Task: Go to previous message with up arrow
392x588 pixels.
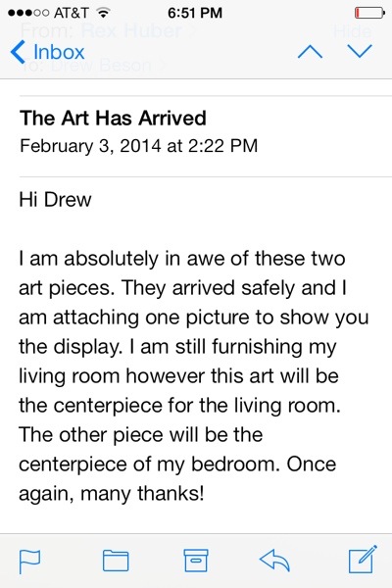Action: tap(310, 51)
